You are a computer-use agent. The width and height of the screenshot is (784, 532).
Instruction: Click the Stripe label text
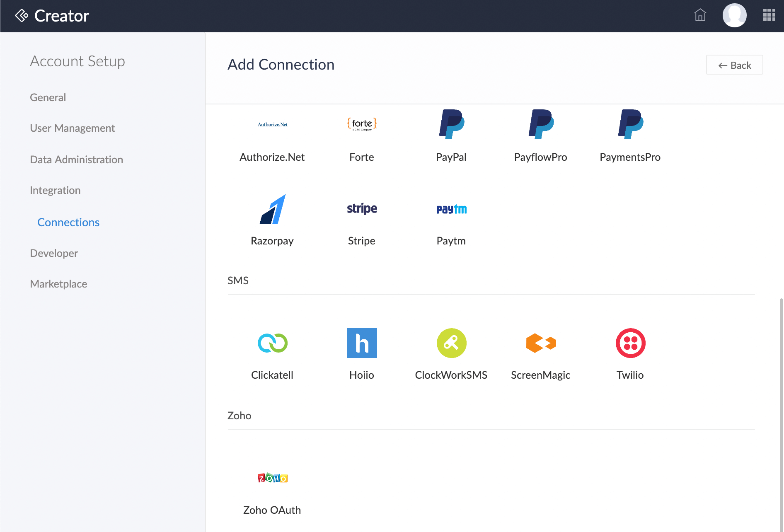click(362, 241)
